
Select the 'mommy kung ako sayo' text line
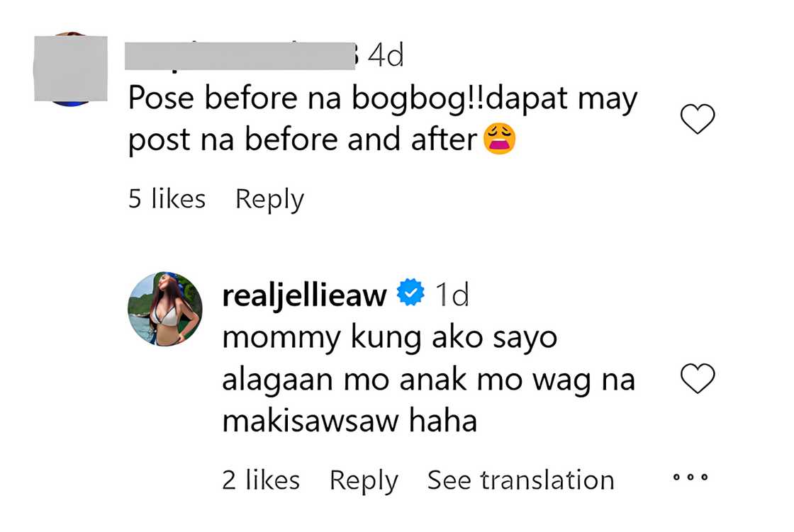(389, 338)
